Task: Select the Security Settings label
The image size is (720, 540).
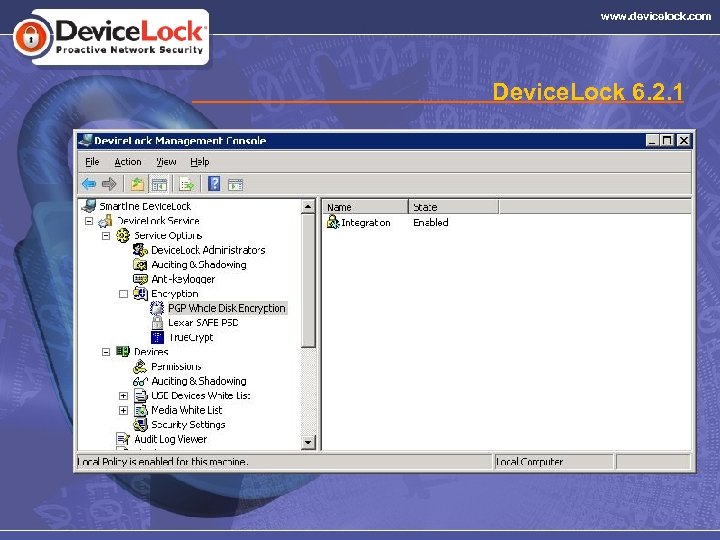Action: click(x=188, y=424)
